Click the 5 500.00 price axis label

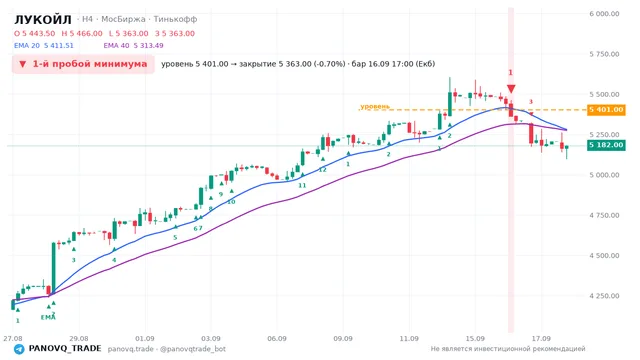(x=604, y=94)
